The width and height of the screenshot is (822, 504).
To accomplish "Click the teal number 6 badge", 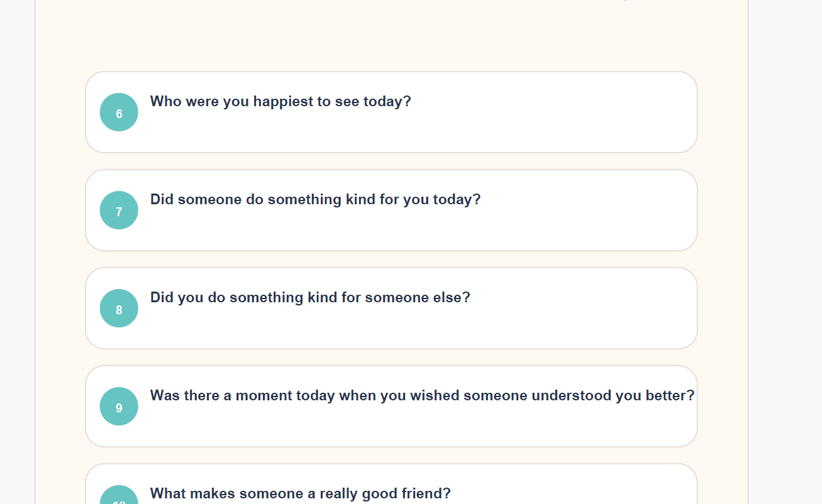I will (119, 112).
